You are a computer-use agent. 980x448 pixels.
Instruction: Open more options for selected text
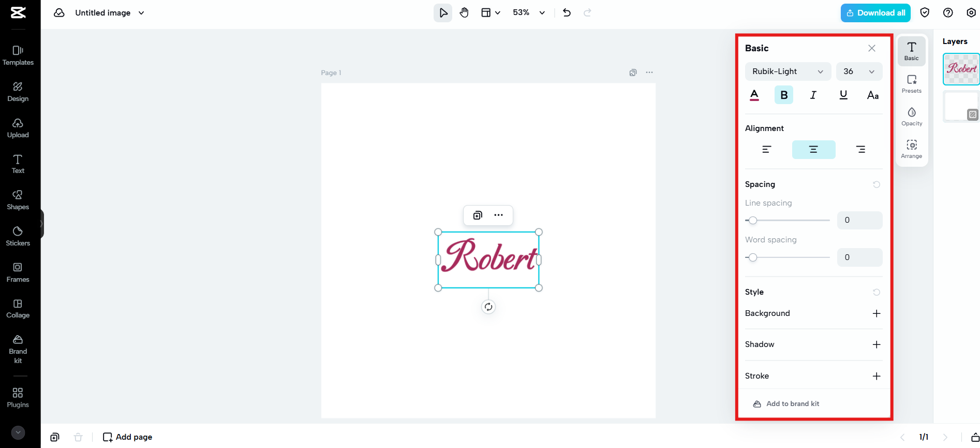498,215
